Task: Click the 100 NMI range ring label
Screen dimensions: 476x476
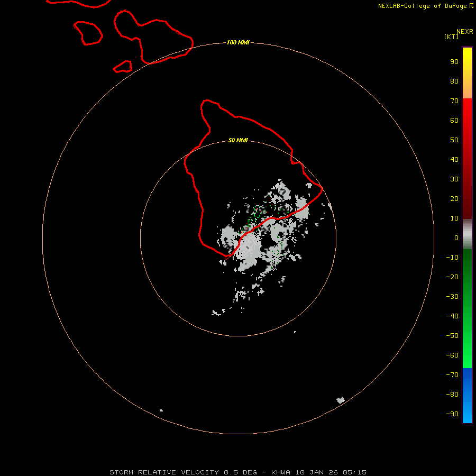Action: click(x=238, y=42)
